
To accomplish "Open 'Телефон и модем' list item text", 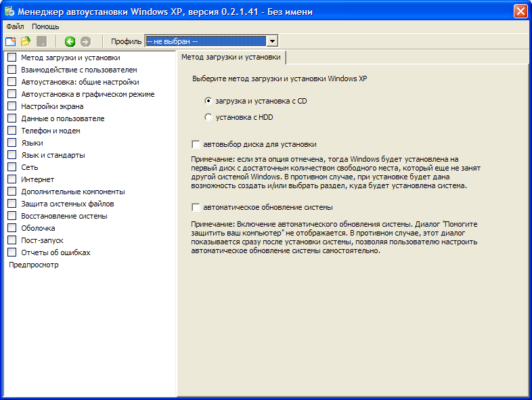I will (51, 131).
